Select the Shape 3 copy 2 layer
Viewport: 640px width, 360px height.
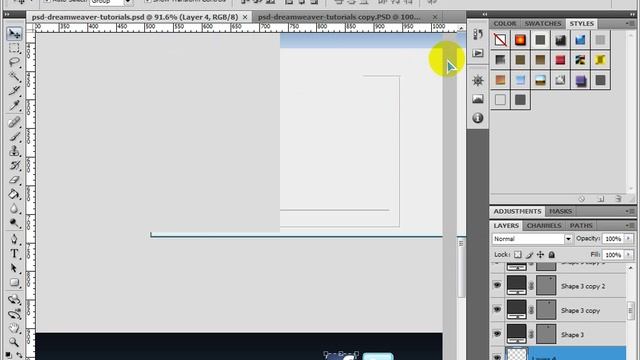coord(583,286)
